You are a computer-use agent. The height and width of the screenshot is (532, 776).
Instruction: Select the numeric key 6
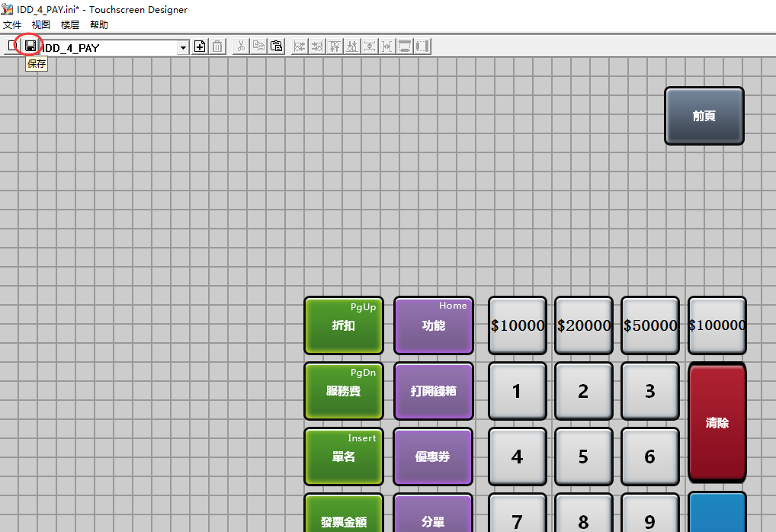(x=649, y=457)
